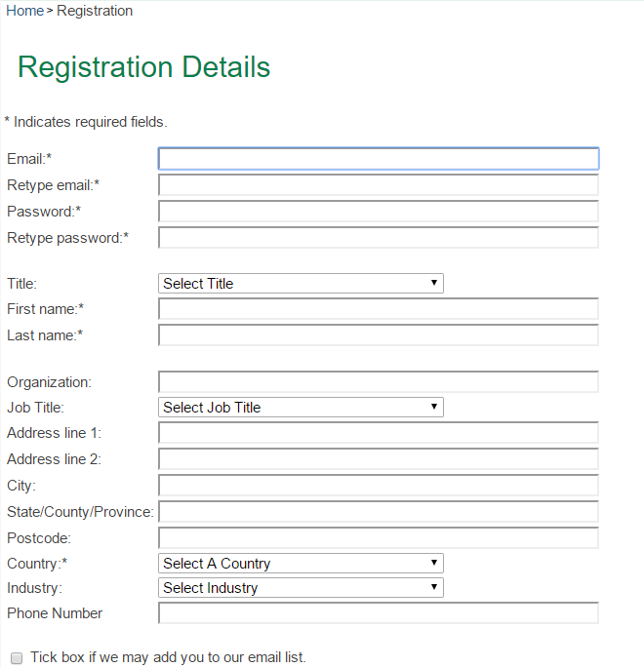Focus the Email input field
The image size is (644, 668).
(378, 159)
